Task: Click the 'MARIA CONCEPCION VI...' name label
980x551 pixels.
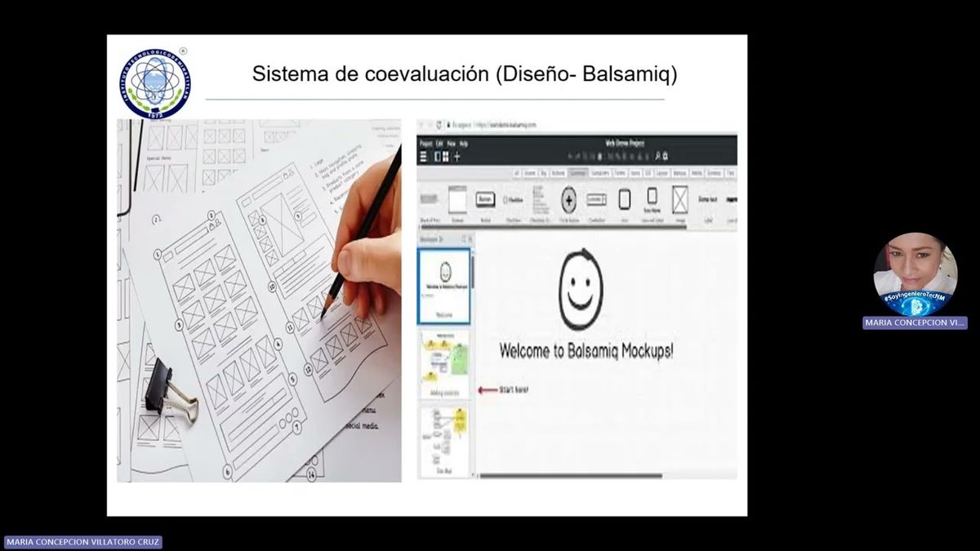Action: pyautogui.click(x=915, y=322)
